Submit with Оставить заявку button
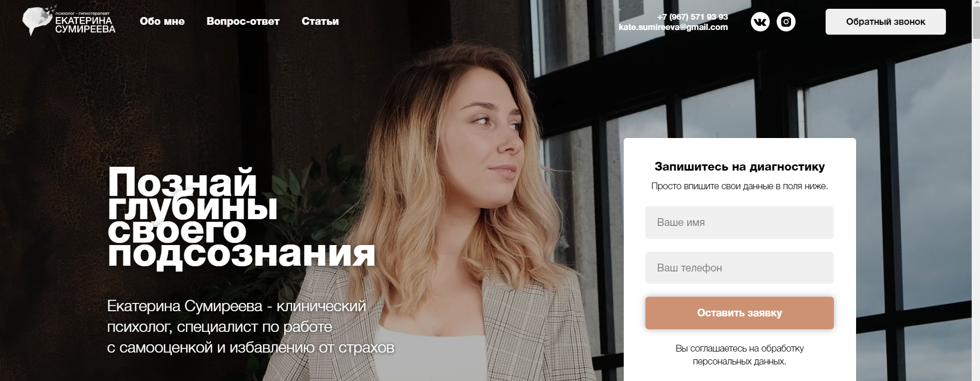980x381 pixels. click(739, 313)
